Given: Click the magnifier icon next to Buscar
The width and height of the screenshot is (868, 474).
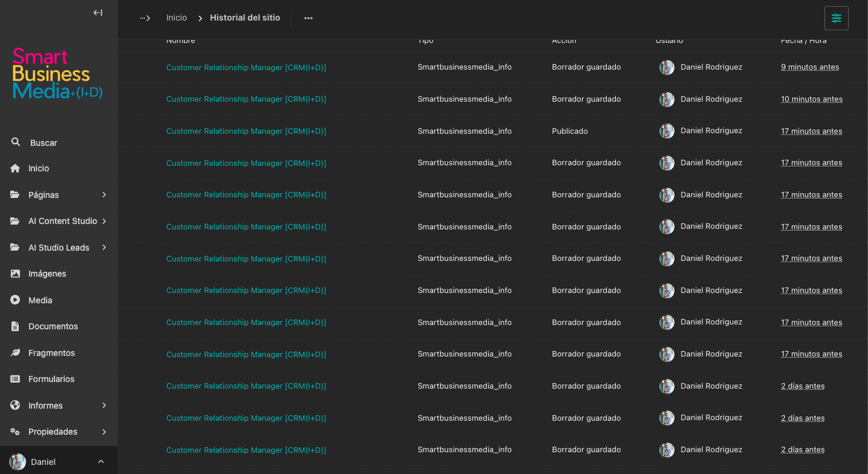Looking at the screenshot, I should pos(16,142).
